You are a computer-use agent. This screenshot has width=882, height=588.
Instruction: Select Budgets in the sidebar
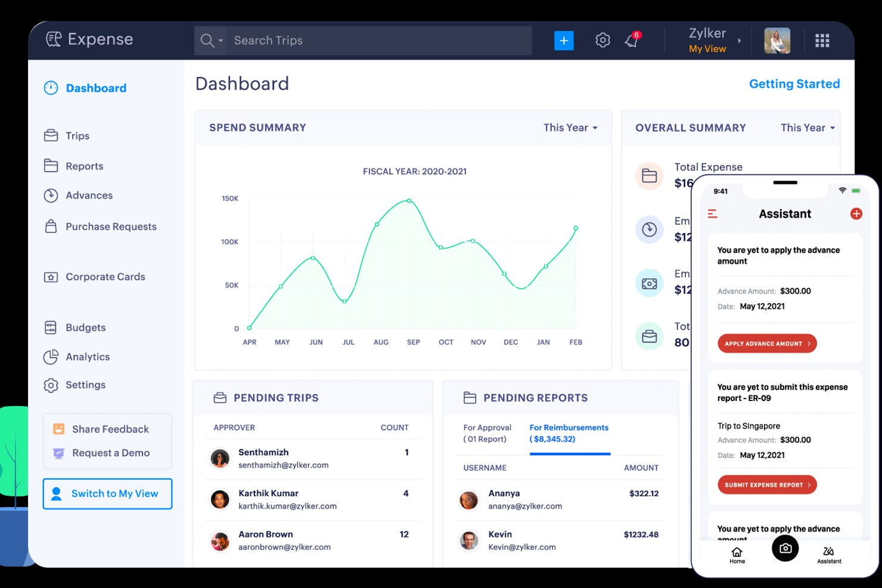(85, 327)
